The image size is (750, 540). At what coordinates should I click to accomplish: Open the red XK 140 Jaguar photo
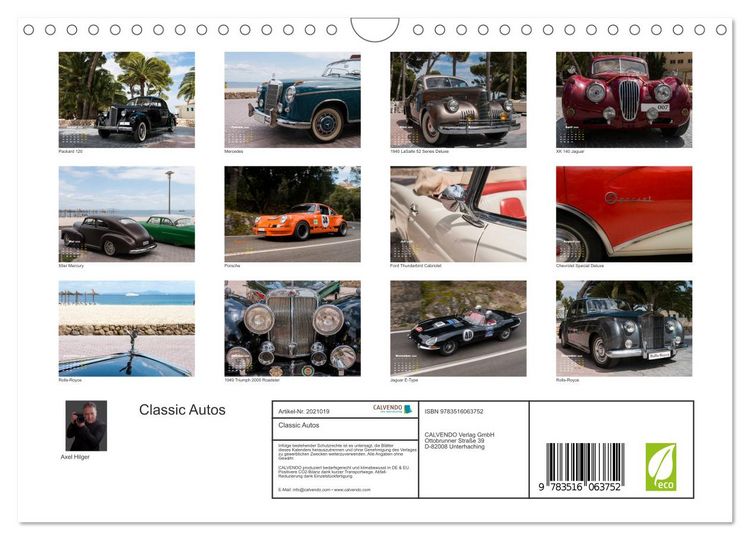coord(624,99)
